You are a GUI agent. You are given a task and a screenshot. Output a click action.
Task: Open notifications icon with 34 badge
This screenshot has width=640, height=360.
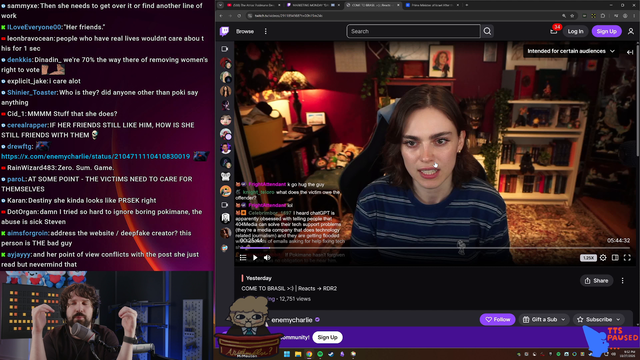click(x=554, y=30)
